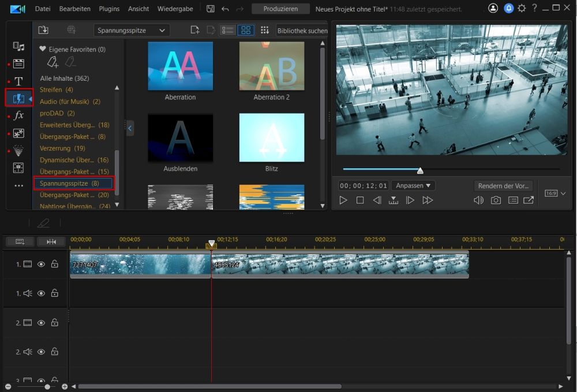
Task: Expand the Anpassen dropdown
Action: tap(413, 186)
